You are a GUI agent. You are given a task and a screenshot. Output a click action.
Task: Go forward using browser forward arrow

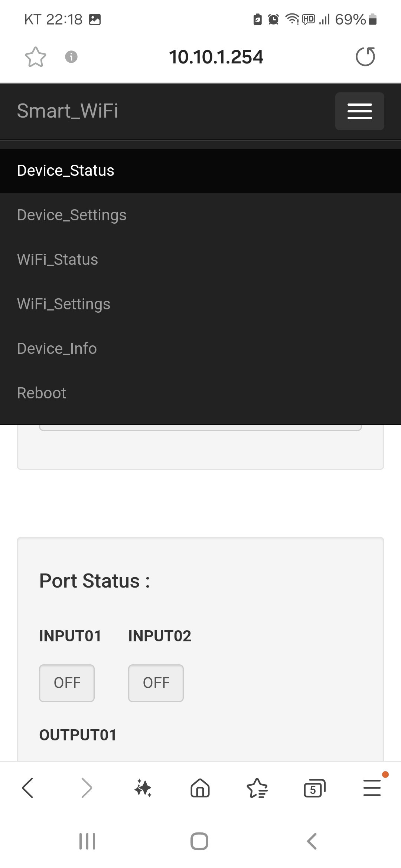(86, 788)
